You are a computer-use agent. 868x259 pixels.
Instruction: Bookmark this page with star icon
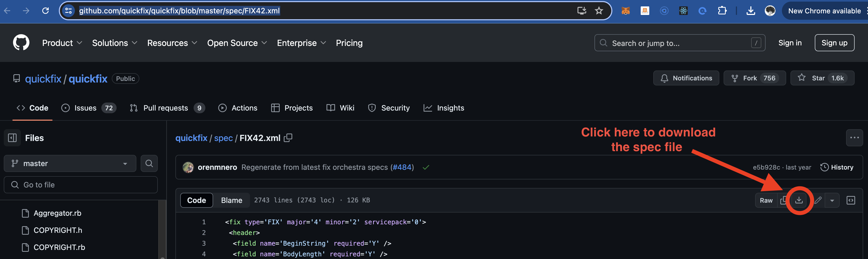[599, 11]
